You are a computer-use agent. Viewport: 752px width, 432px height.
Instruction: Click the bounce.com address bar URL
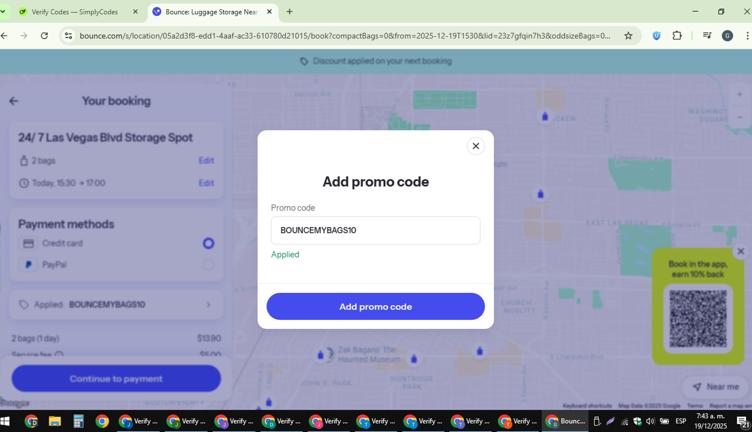345,36
